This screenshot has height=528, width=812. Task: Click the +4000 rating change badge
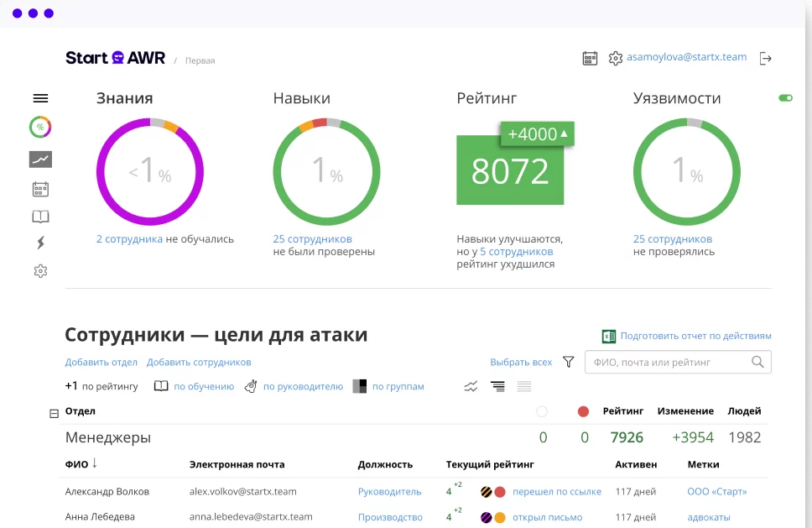pos(538,134)
